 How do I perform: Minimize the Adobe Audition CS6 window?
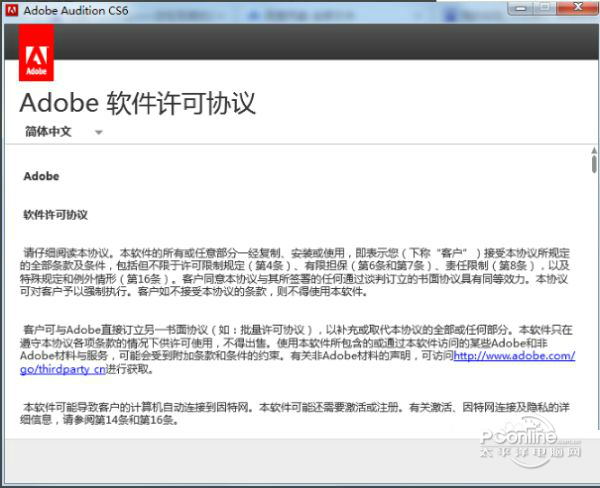click(x=521, y=8)
